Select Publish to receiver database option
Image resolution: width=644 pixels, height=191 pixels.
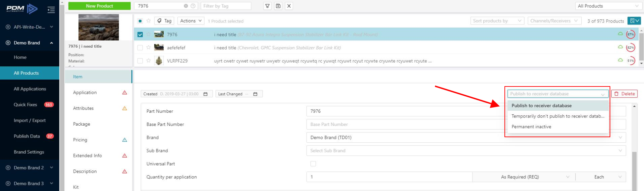coord(558,106)
